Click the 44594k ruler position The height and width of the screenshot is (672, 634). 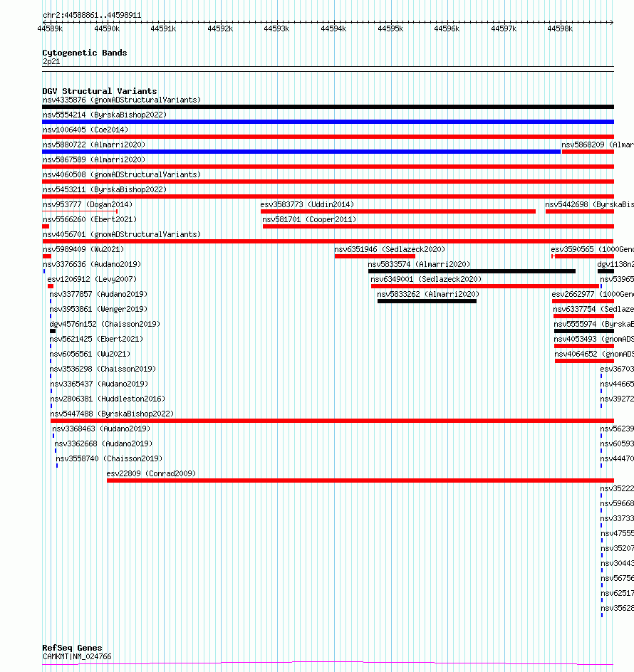333,28
